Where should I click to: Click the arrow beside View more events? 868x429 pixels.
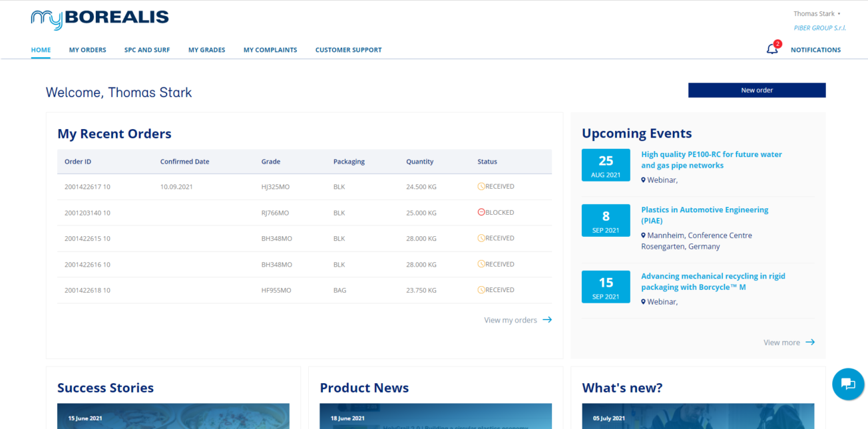pos(810,343)
